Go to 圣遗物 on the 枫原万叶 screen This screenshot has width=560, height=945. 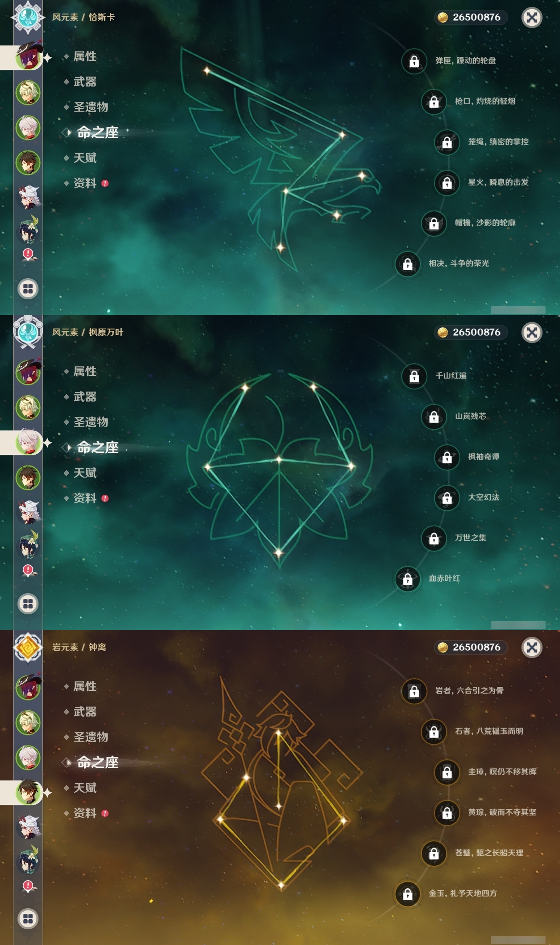point(91,422)
